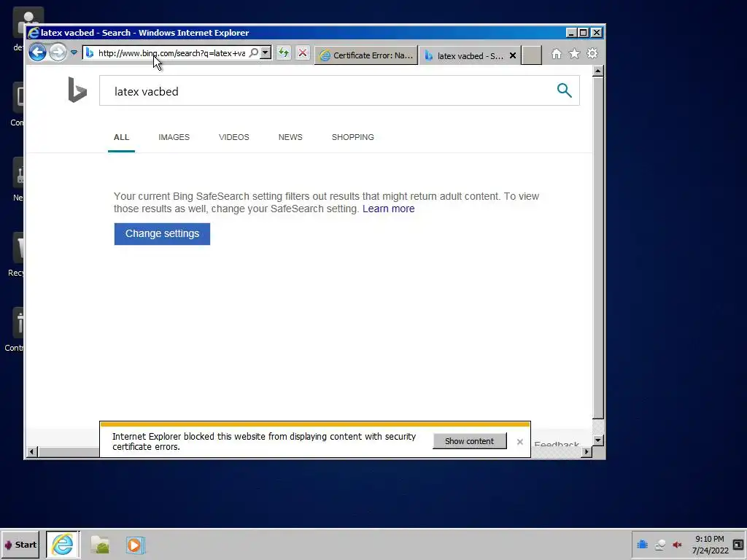
Task: Click the Internet Explorer Back arrow button
Action: pyautogui.click(x=38, y=52)
